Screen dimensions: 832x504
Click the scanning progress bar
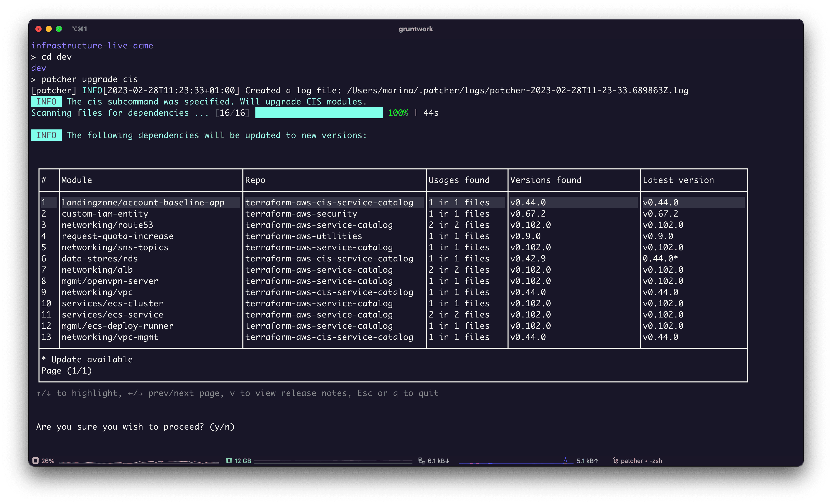pos(319,113)
